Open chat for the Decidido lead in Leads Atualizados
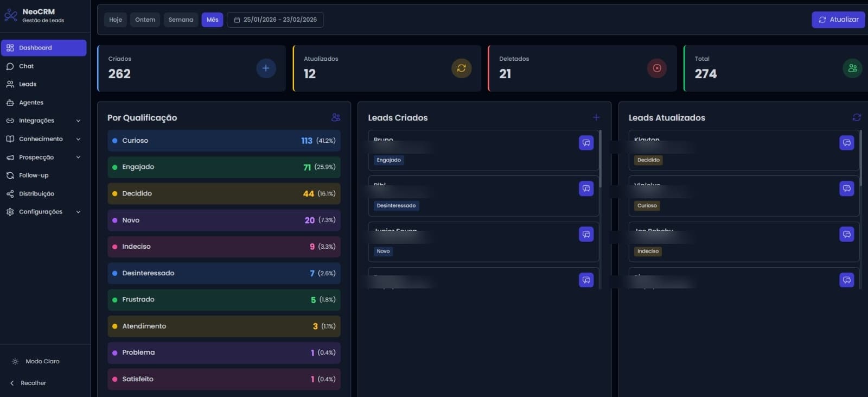 point(847,143)
